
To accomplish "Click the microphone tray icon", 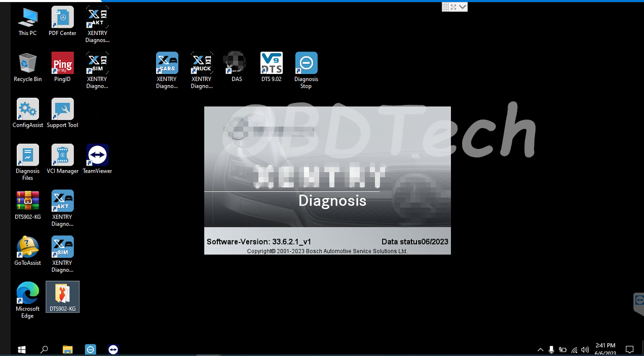I will pyautogui.click(x=551, y=349).
